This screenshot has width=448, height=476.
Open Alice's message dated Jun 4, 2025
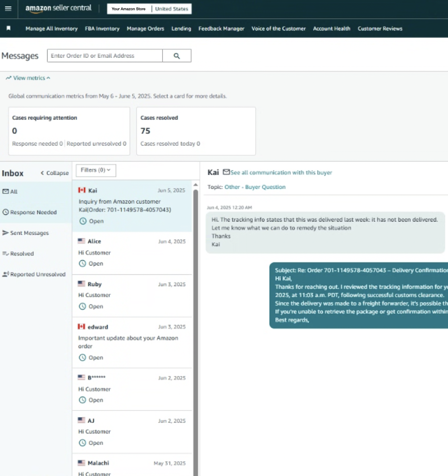coord(132,253)
